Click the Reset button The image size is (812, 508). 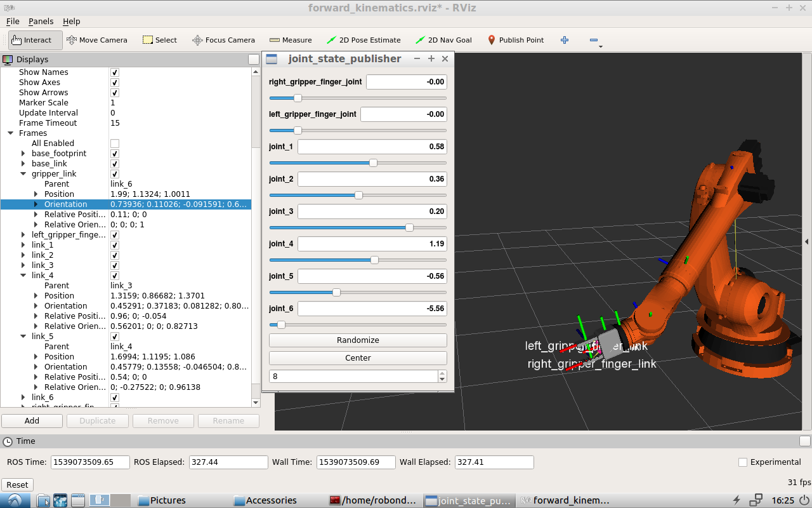17,485
